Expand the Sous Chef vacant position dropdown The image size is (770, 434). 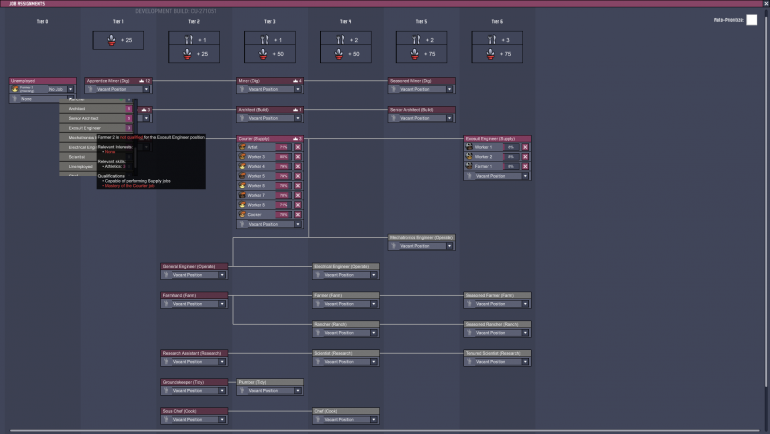pos(222,419)
